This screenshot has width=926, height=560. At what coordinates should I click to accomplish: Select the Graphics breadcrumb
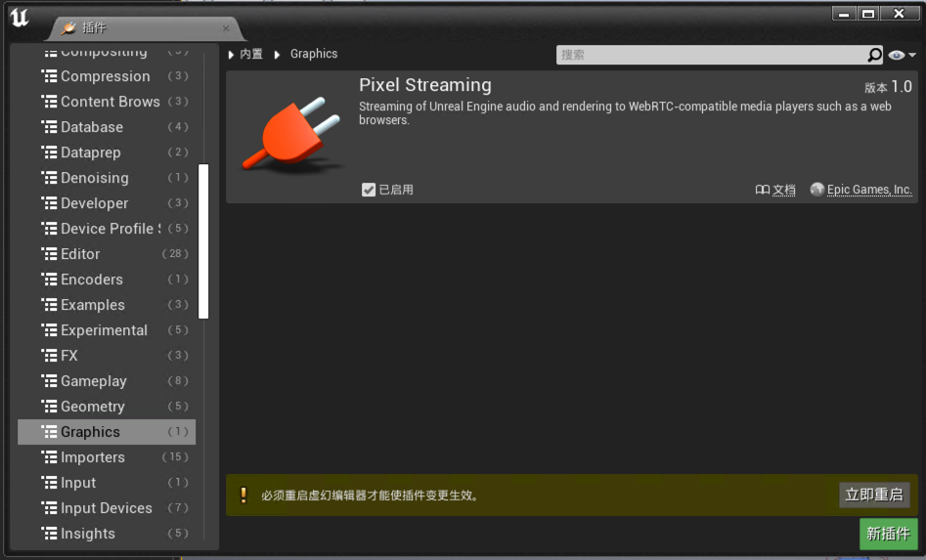pos(314,54)
